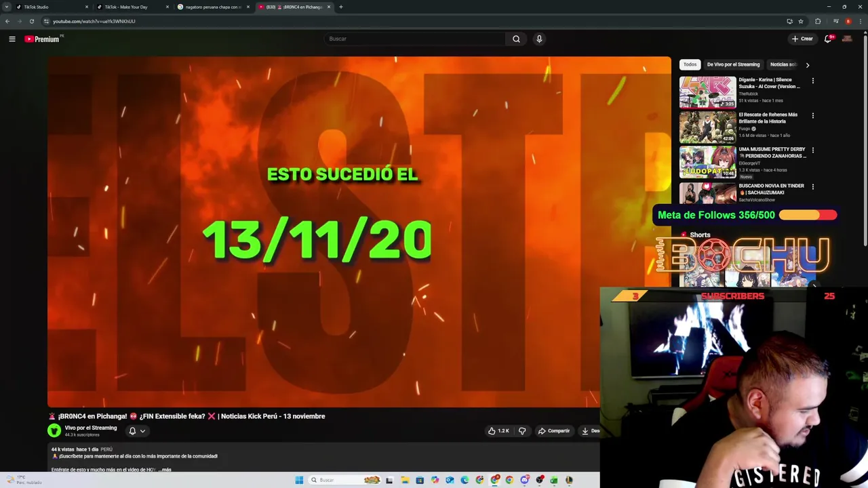The width and height of the screenshot is (868, 488).
Task: Open a new browser tab
Action: click(x=341, y=7)
